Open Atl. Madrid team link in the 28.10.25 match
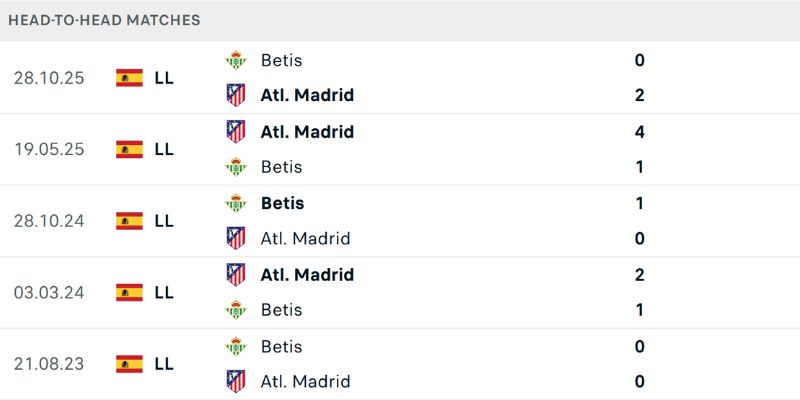 click(307, 96)
